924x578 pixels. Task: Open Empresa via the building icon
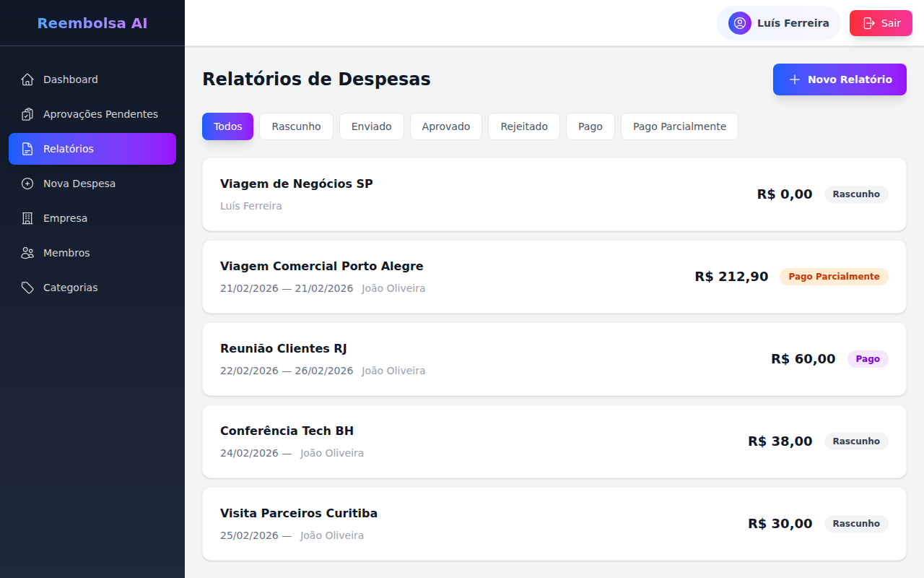(27, 217)
